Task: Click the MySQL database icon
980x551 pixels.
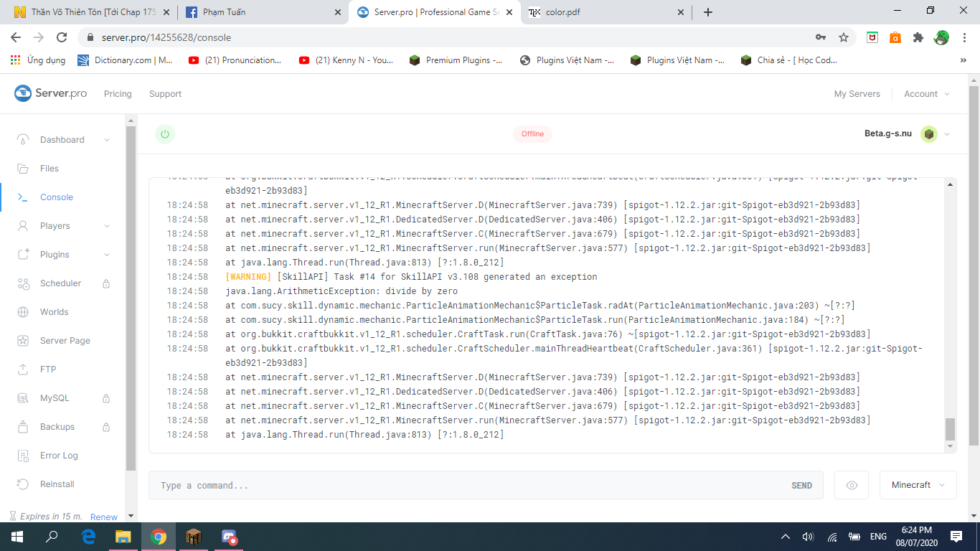Action: tap(23, 398)
